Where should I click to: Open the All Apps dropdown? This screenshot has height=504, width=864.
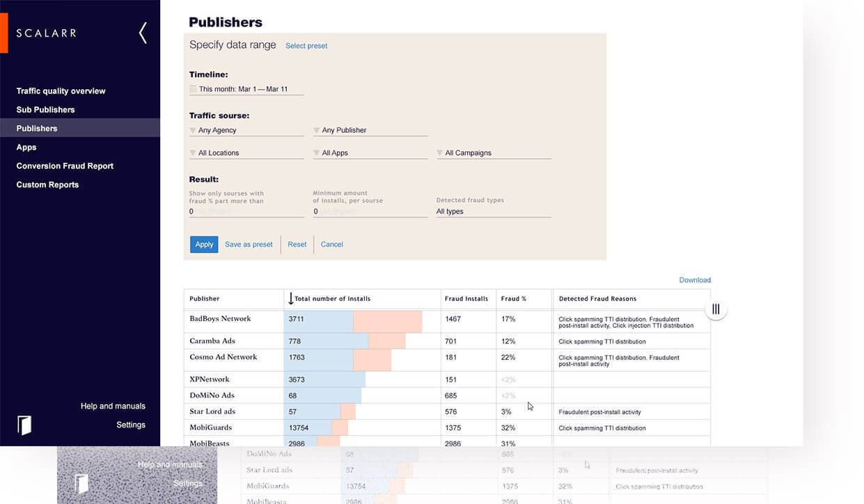tap(370, 153)
